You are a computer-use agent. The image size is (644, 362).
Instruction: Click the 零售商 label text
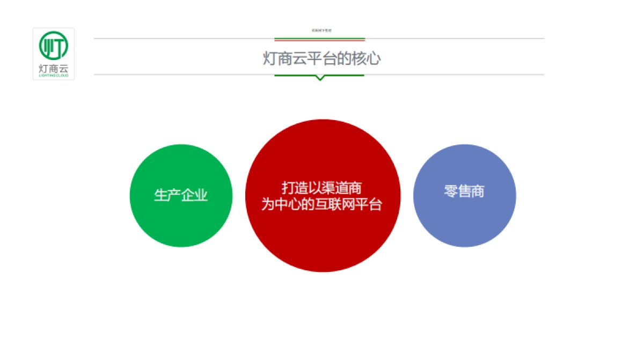[x=465, y=190]
